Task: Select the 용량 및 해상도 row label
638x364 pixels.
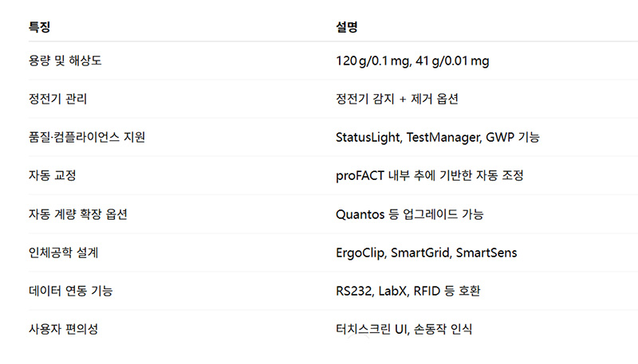Action: [64, 61]
